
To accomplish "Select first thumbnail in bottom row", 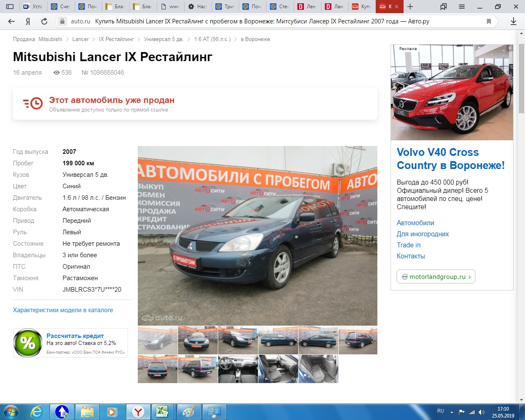I will [x=158, y=369].
